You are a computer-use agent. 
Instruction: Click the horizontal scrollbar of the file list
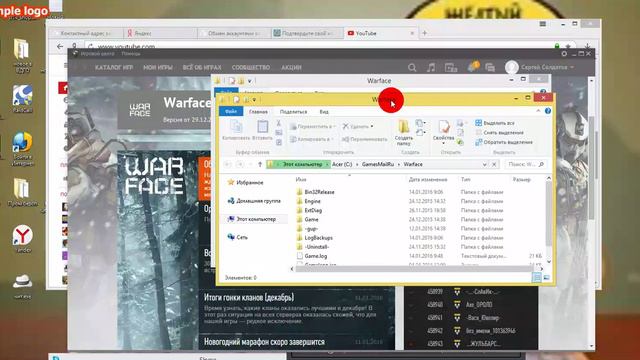(x=416, y=269)
